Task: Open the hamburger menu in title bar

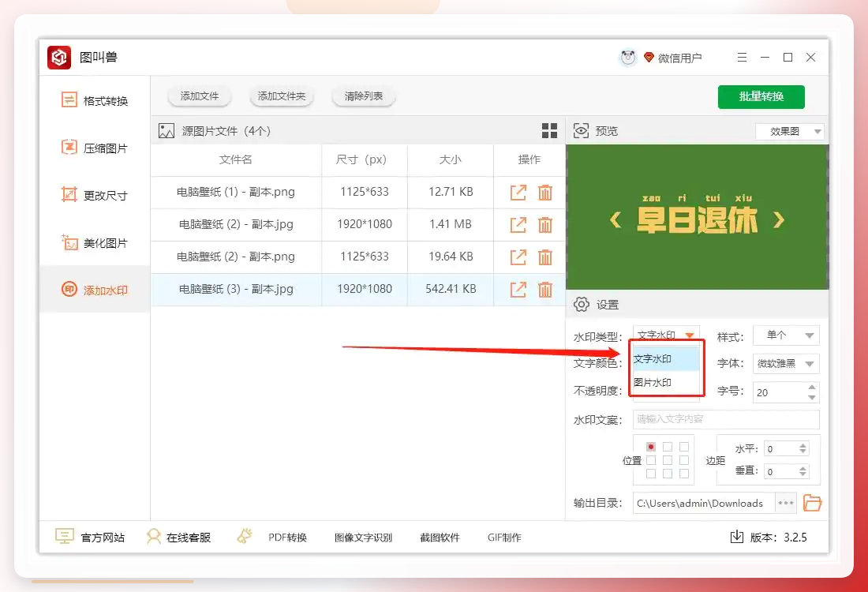Action: 742,57
